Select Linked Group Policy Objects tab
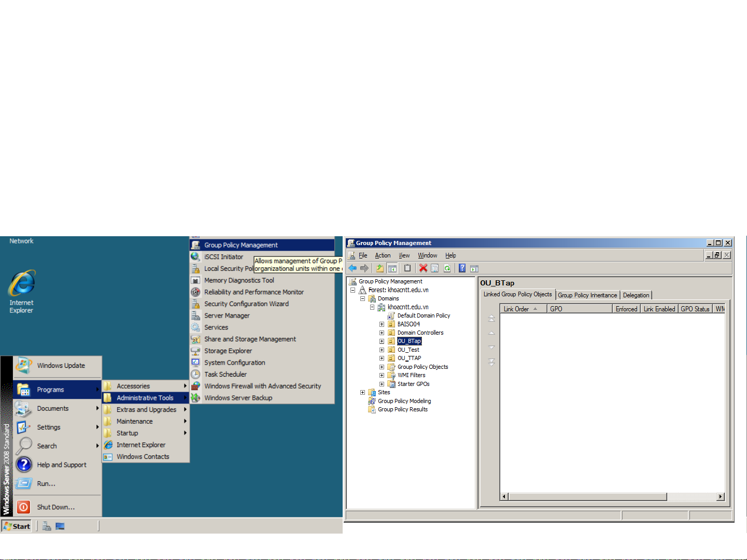747x560 pixels. coord(518,294)
